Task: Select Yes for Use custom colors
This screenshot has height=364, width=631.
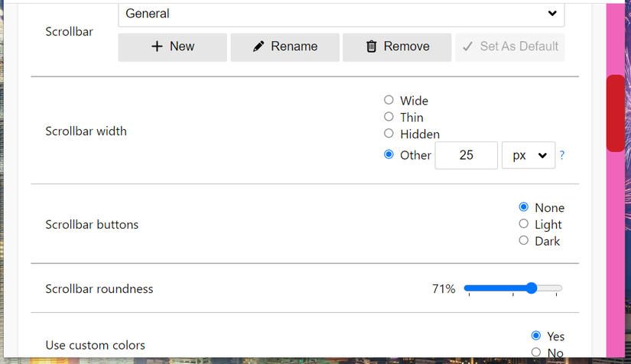Action: 535,336
